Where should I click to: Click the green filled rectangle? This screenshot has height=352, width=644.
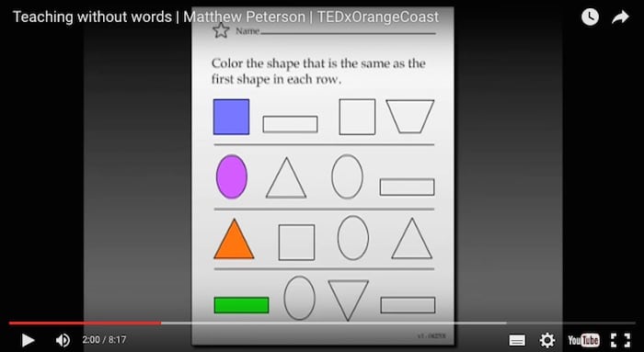click(x=241, y=305)
